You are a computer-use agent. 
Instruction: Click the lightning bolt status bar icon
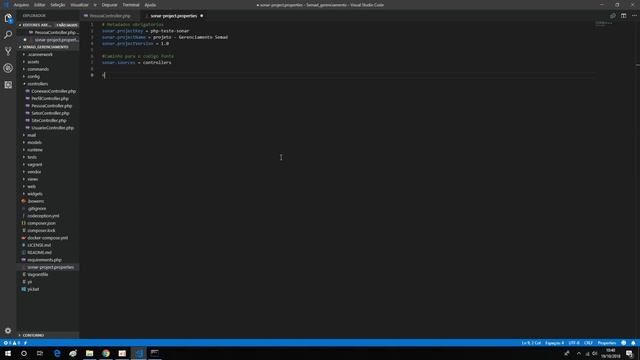pyautogui.click(x=25, y=343)
